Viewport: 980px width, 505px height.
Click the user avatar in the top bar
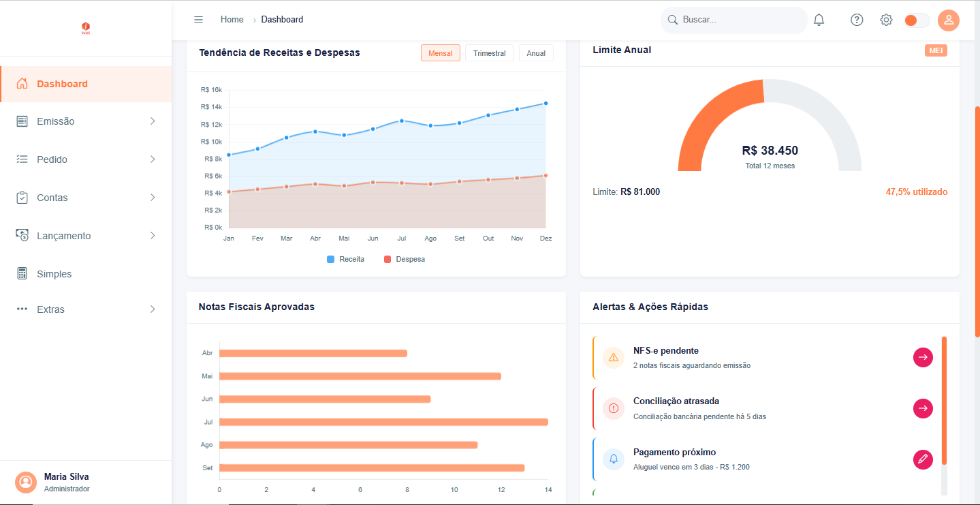[x=949, y=20]
